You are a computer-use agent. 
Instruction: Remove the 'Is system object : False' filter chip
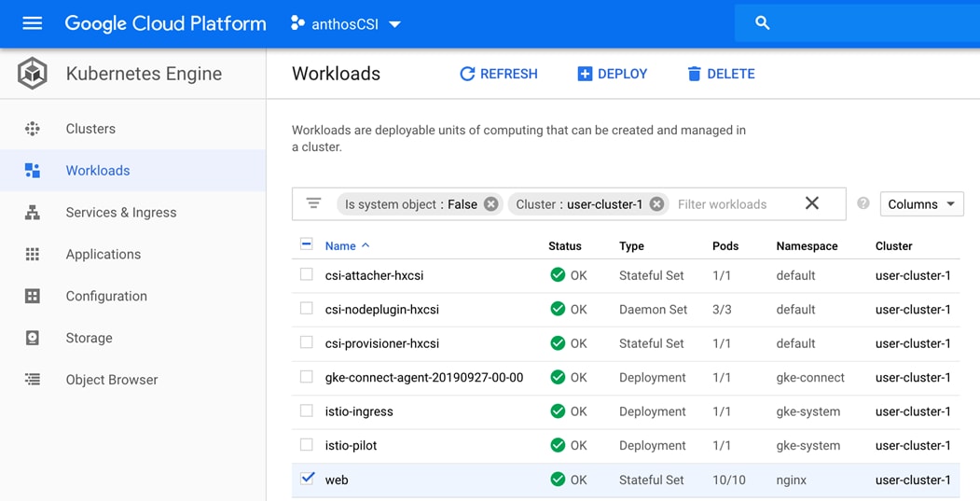pyautogui.click(x=491, y=204)
